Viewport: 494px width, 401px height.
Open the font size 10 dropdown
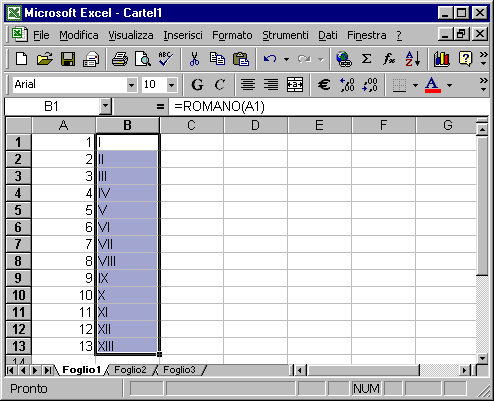pyautogui.click(x=172, y=85)
